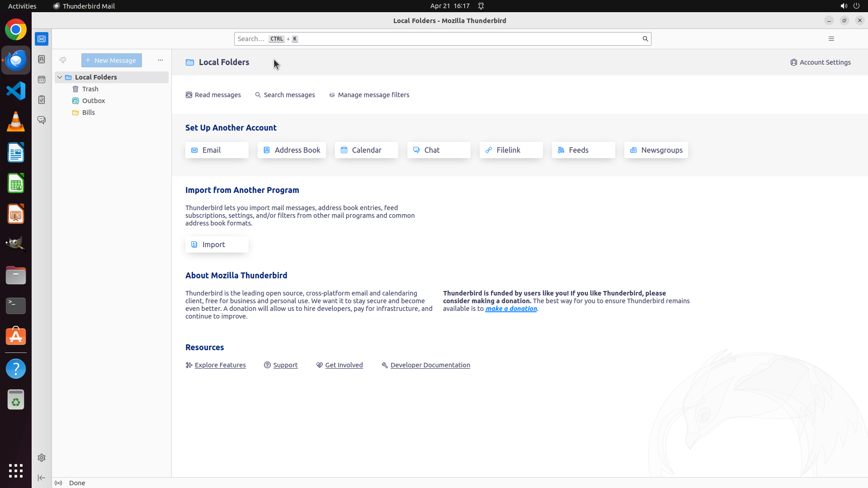The height and width of the screenshot is (488, 868).
Task: Click the online status icon in status bar
Action: click(58, 483)
